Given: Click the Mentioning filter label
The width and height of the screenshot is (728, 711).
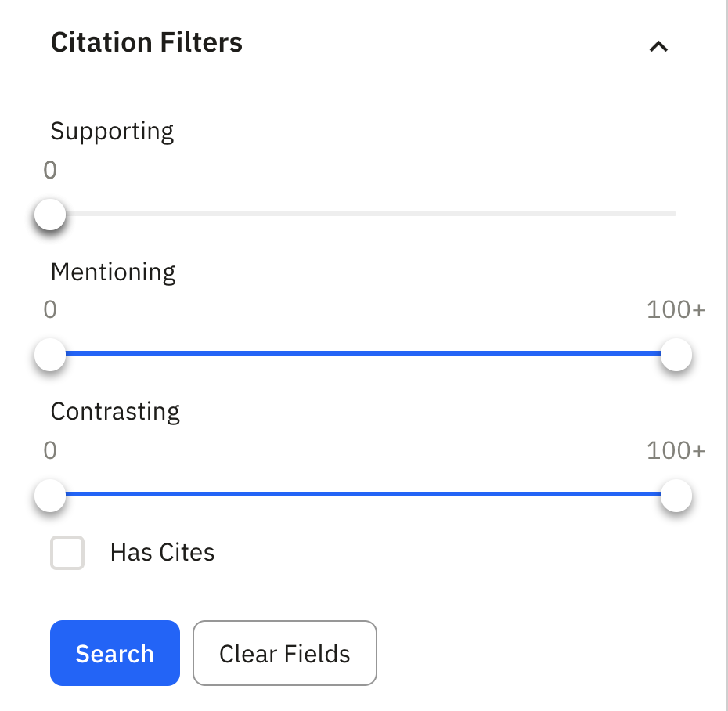Looking at the screenshot, I should pos(113,272).
